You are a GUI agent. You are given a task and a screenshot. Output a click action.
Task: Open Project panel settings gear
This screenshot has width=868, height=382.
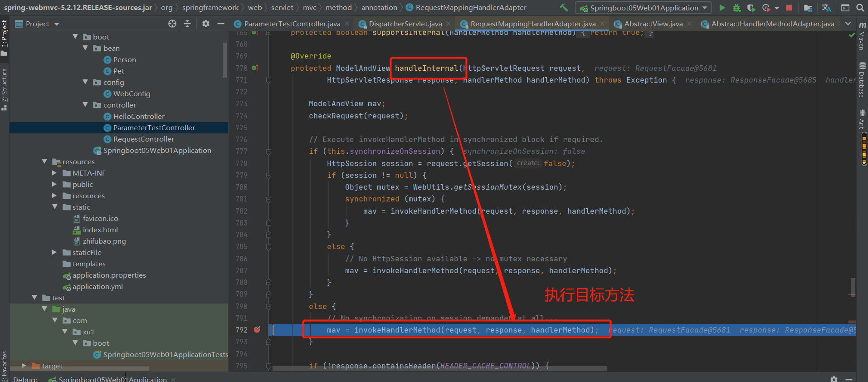pyautogui.click(x=206, y=24)
